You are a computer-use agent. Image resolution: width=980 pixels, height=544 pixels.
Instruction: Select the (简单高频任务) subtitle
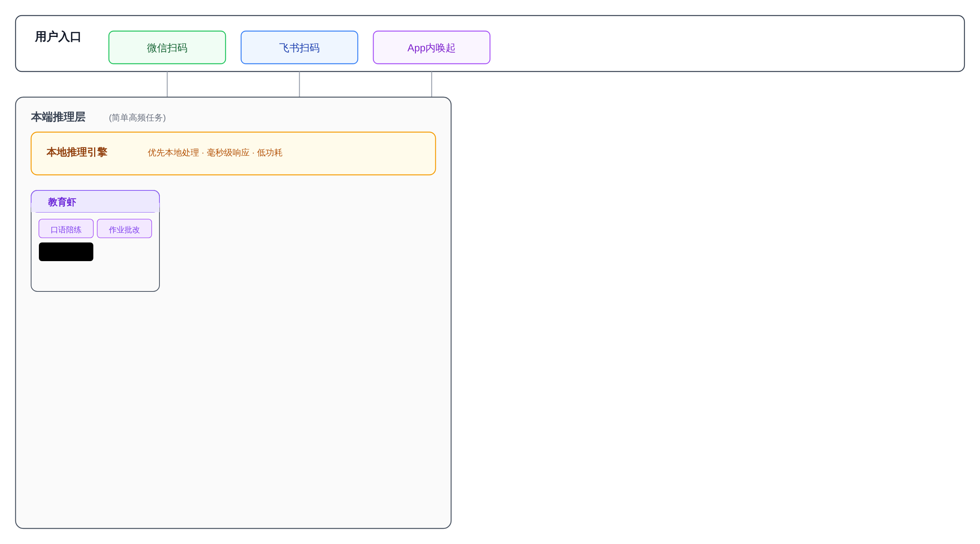point(137,118)
